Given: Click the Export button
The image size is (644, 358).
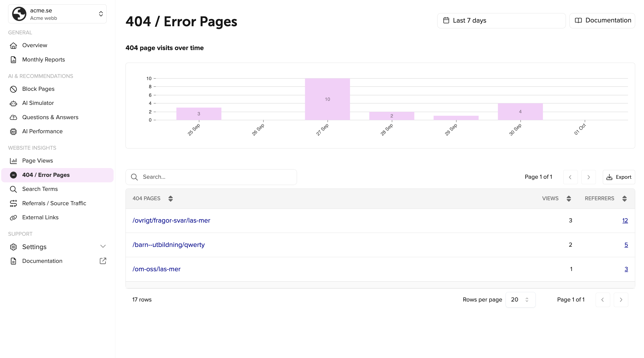Looking at the screenshot, I should pyautogui.click(x=619, y=177).
